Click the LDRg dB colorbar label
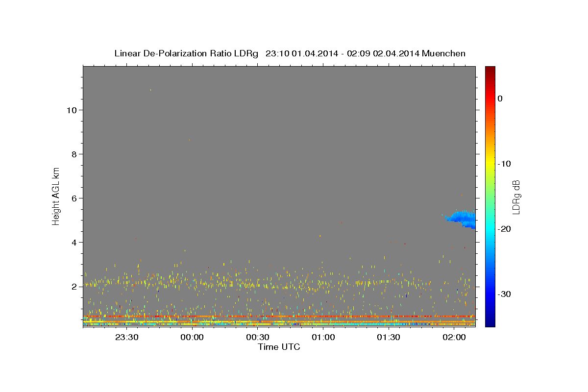588x392 pixels. [x=516, y=197]
